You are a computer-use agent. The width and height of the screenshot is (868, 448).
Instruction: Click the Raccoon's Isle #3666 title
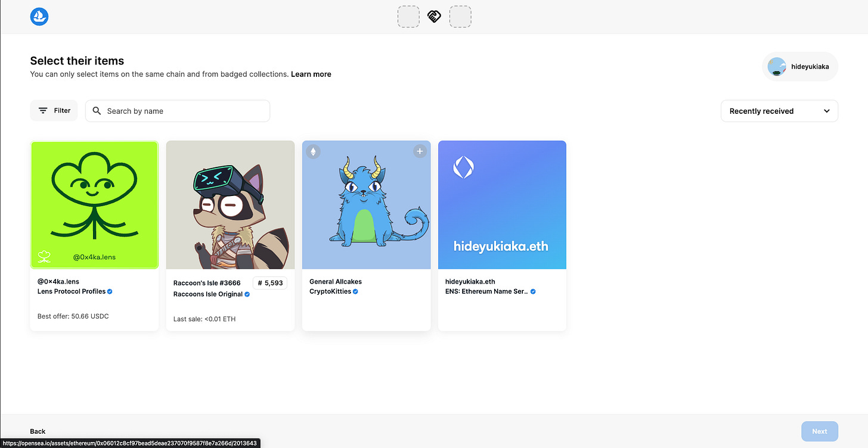click(x=207, y=283)
